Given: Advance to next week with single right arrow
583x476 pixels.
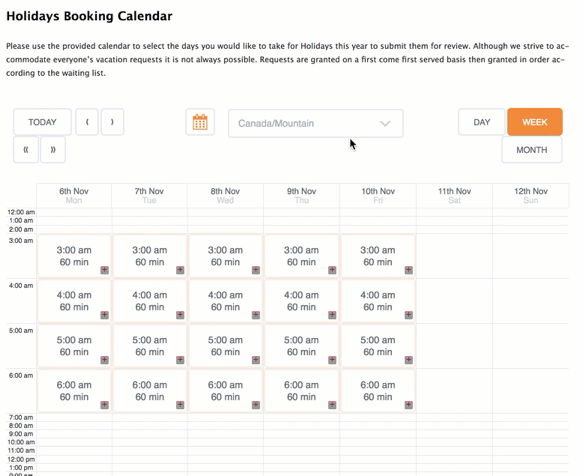Looking at the screenshot, I should pos(112,122).
